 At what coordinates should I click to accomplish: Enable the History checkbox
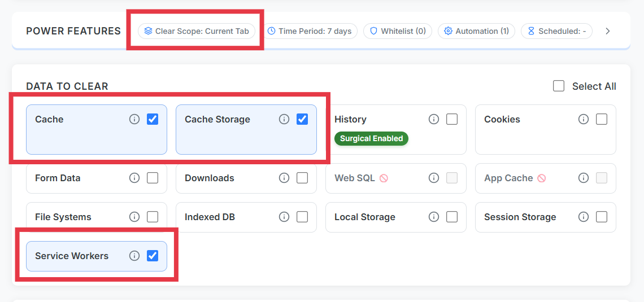click(x=452, y=120)
